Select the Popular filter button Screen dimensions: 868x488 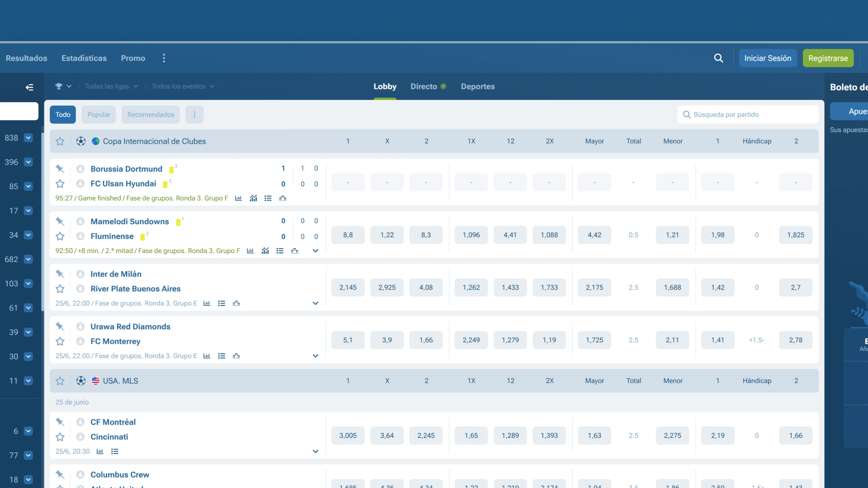[x=99, y=115]
